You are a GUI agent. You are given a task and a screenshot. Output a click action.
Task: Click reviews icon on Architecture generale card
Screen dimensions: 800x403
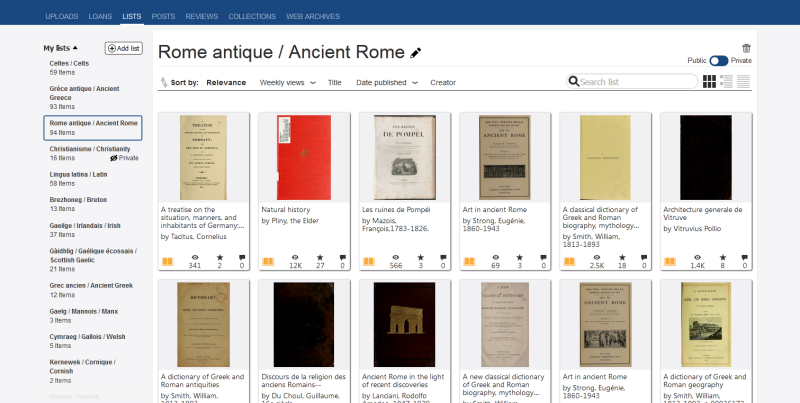click(x=745, y=258)
